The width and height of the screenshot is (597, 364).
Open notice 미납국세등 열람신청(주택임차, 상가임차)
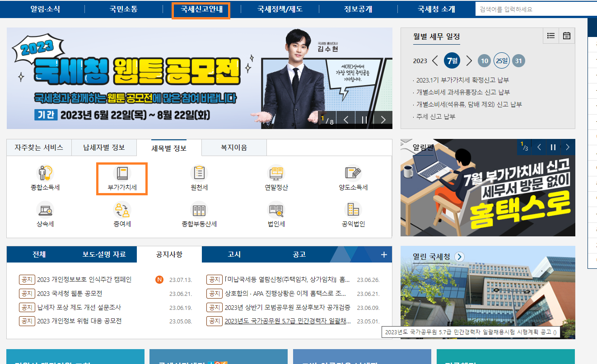point(287,280)
